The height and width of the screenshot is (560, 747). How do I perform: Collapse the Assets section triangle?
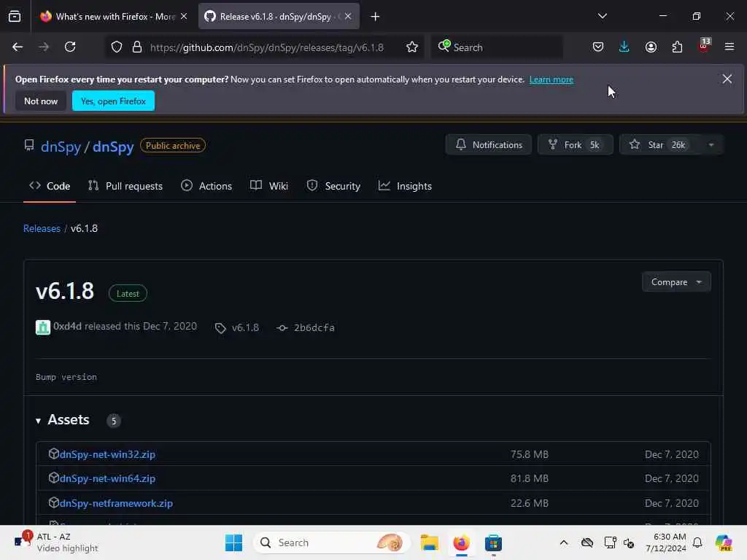38,421
